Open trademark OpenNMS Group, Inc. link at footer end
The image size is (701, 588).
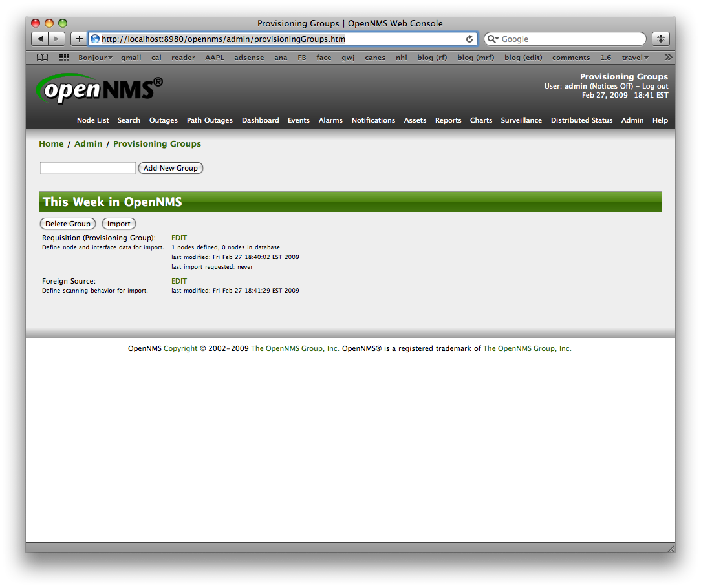click(527, 348)
